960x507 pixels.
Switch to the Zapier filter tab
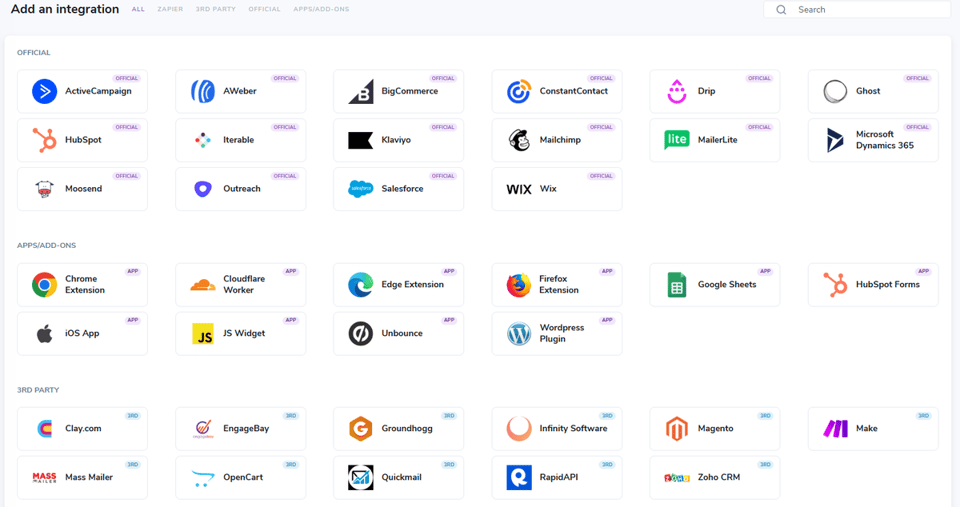click(170, 9)
